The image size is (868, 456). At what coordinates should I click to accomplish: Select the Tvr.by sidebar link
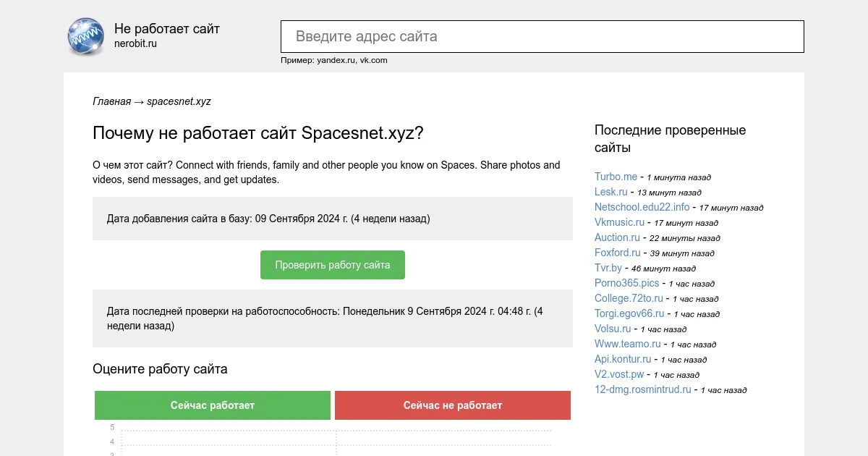pos(608,268)
